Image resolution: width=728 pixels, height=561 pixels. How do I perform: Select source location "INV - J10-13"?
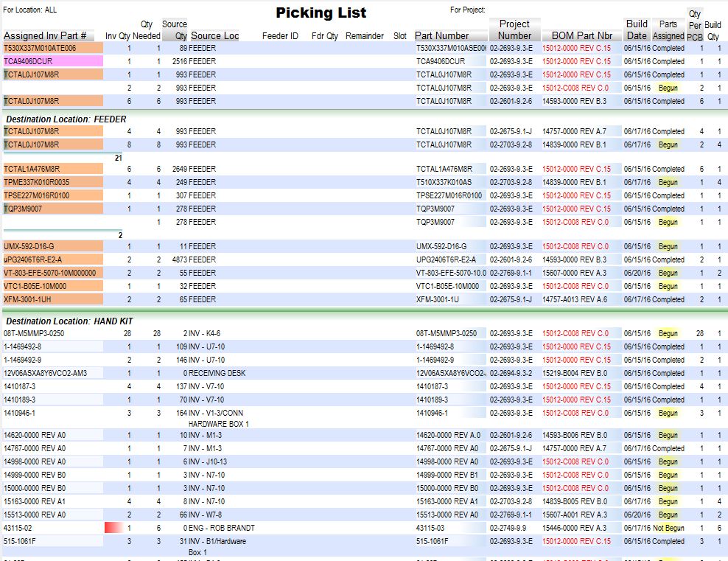208,461
